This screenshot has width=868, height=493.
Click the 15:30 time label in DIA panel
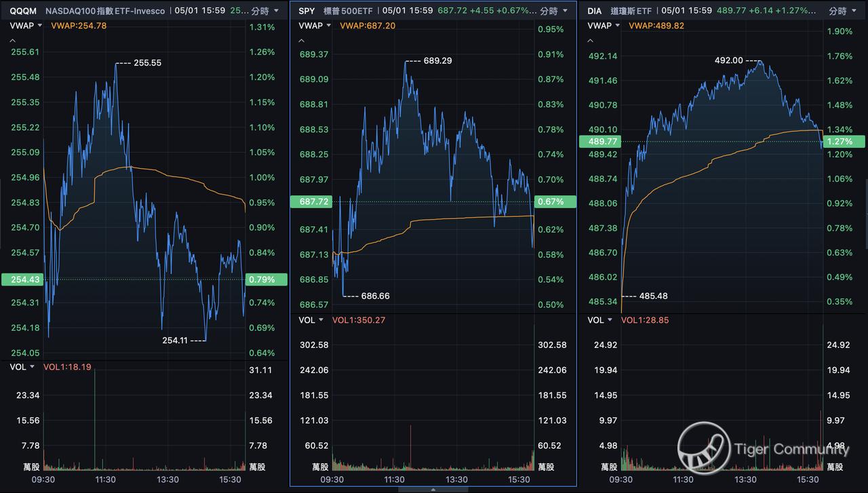pos(808,479)
